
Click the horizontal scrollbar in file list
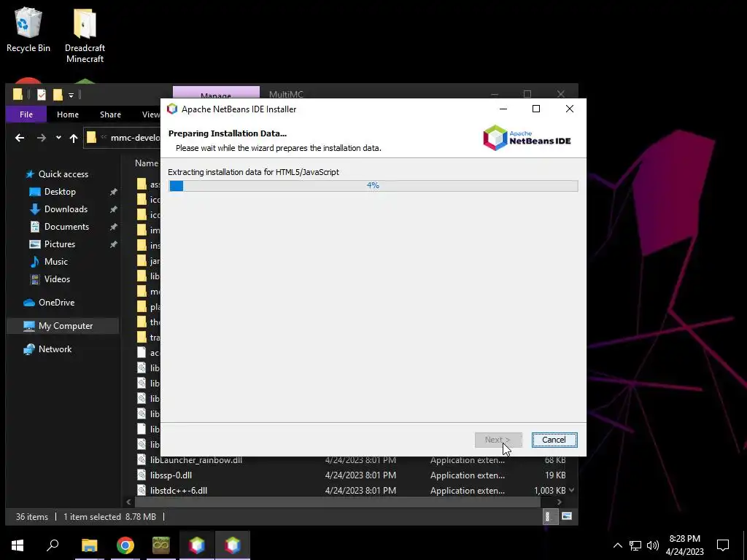[x=338, y=502]
